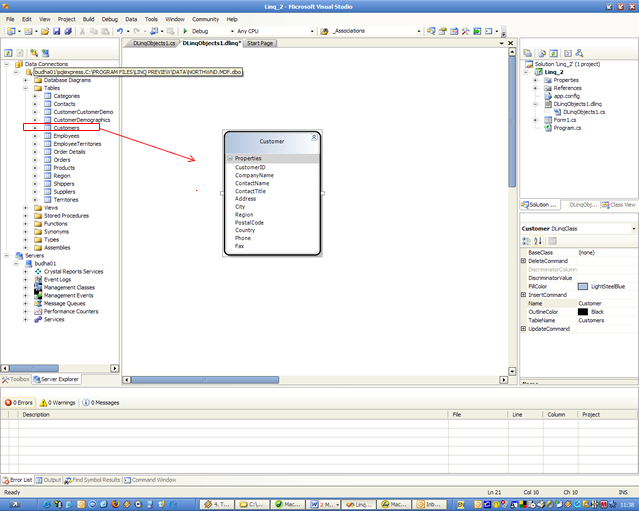Image resolution: width=639 pixels, height=511 pixels.
Task: Open the Data menu
Action: click(131, 19)
